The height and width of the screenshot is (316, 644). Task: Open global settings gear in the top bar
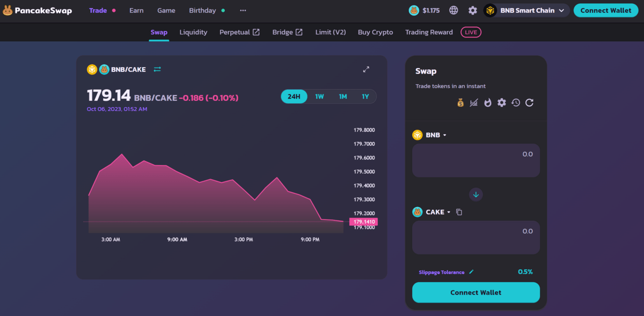click(x=472, y=10)
